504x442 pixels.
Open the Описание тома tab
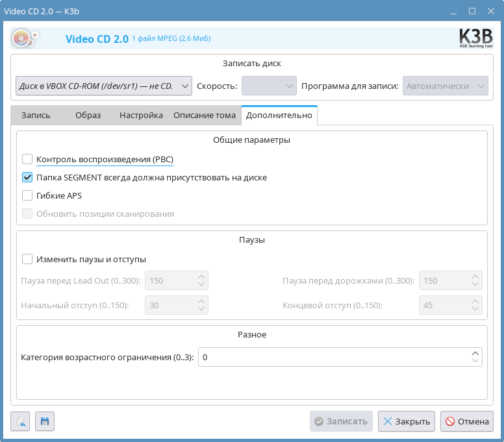click(204, 115)
